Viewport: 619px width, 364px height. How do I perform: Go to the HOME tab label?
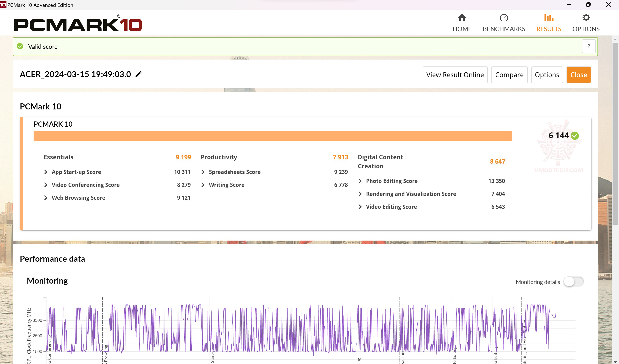tap(462, 29)
